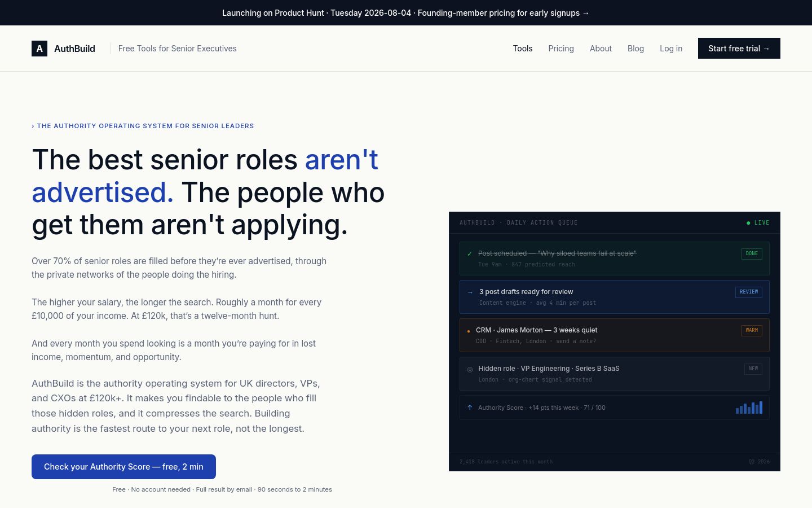Open the Product Hunt launch announcement banner
This screenshot has width=812, height=508.
click(406, 13)
